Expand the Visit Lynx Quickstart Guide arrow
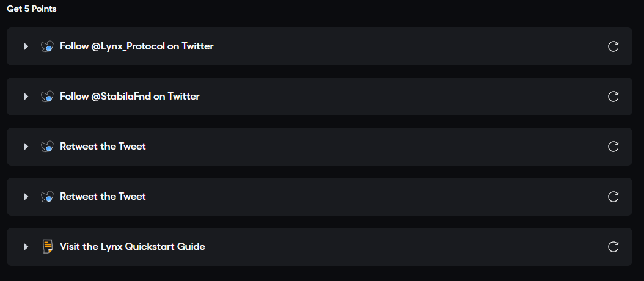 (x=26, y=247)
